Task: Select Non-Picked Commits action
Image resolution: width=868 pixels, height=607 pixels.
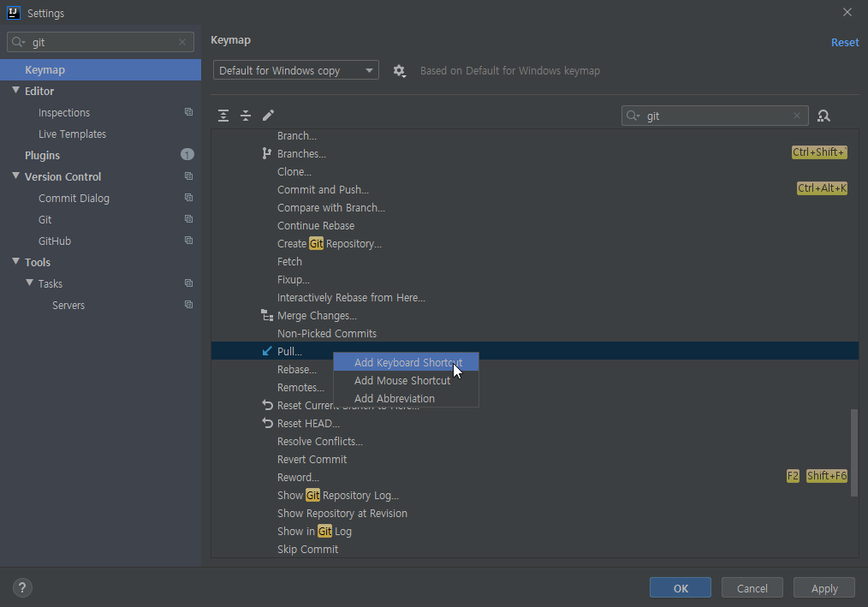Action: coord(535,333)
